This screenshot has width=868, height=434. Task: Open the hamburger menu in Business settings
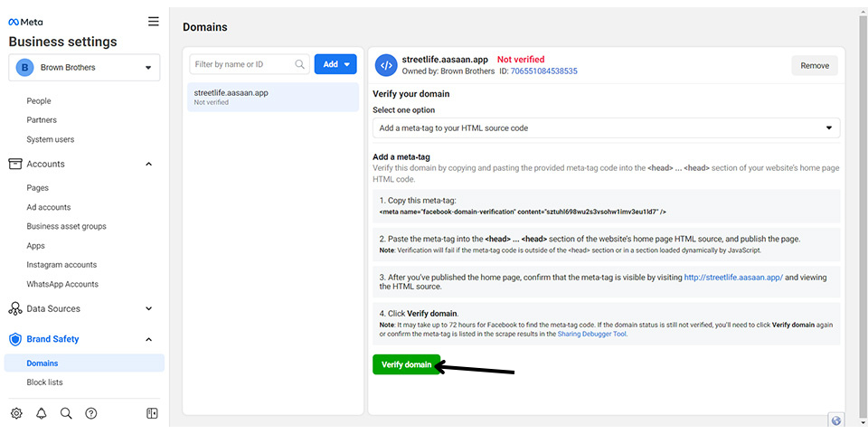tap(154, 22)
